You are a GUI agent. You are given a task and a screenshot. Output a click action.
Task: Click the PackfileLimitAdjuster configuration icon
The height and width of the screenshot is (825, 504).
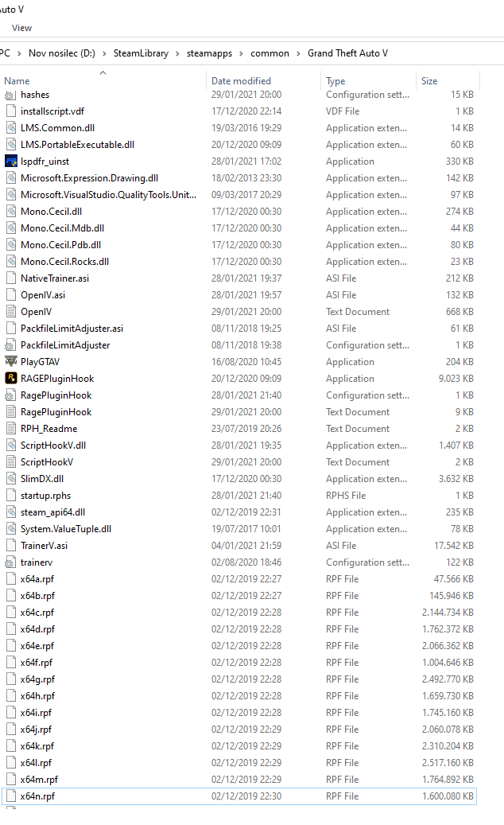tap(10, 345)
